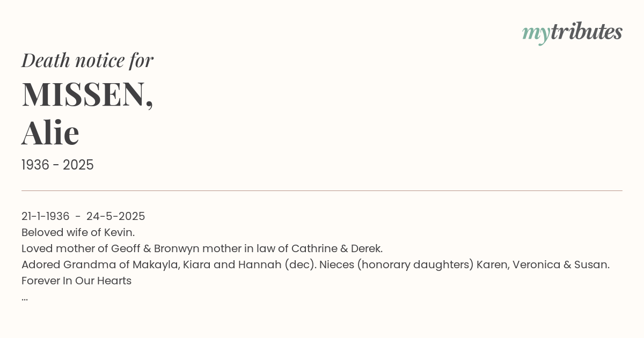Click the mytributes logo
The height and width of the screenshot is (338, 644).
[572, 33]
